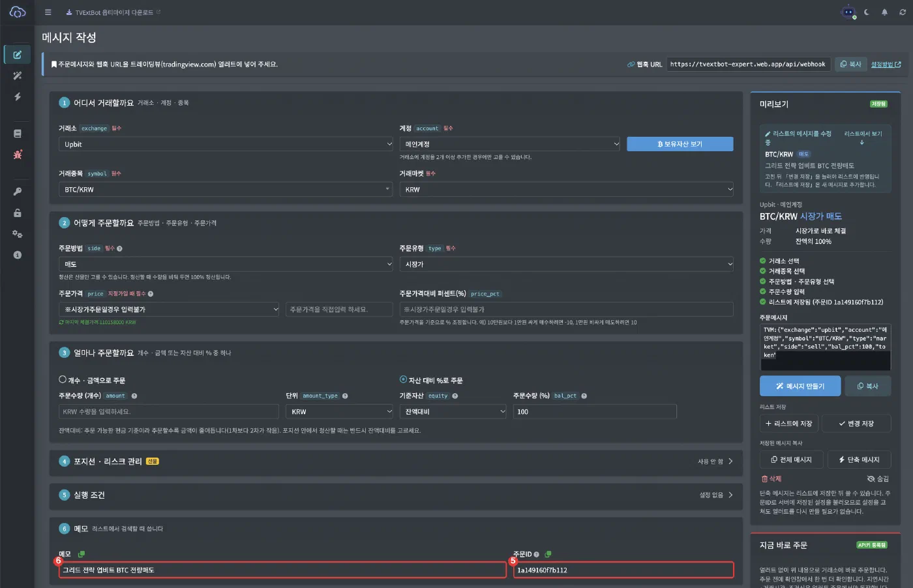
Task: Click the 보유자산 보기 button
Action: [680, 144]
